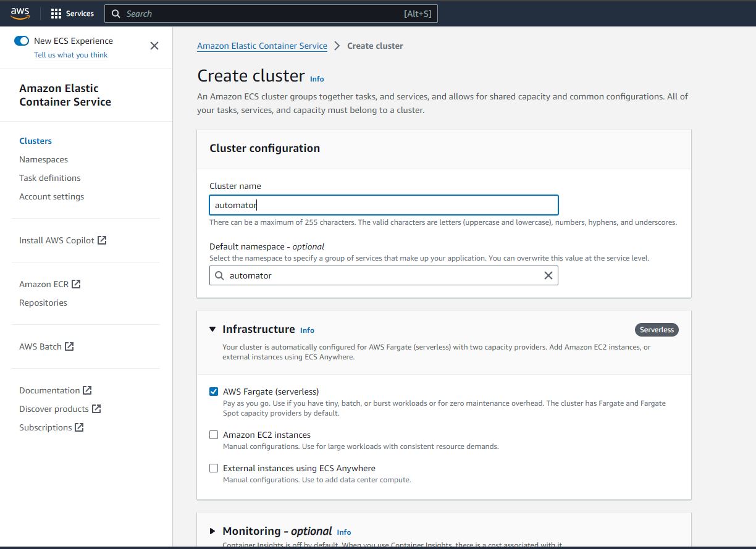
Task: Open Task definitions in sidebar
Action: (x=50, y=178)
